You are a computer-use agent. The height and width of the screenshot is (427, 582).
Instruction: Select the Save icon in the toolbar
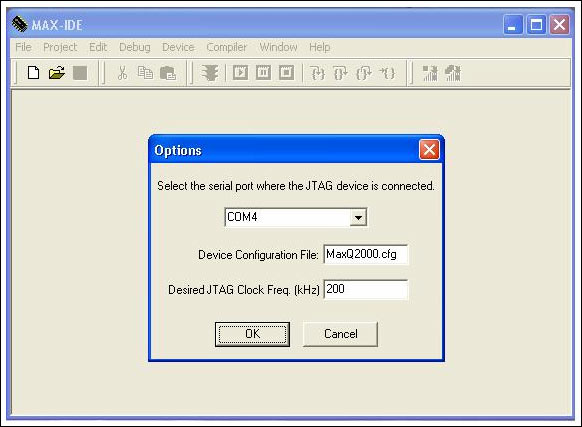(x=80, y=73)
